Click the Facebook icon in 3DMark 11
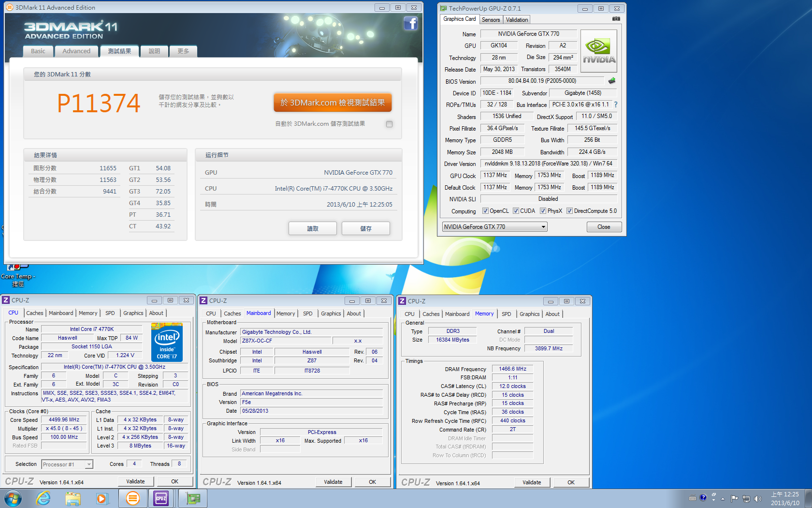The width and height of the screenshot is (812, 508). (x=410, y=23)
